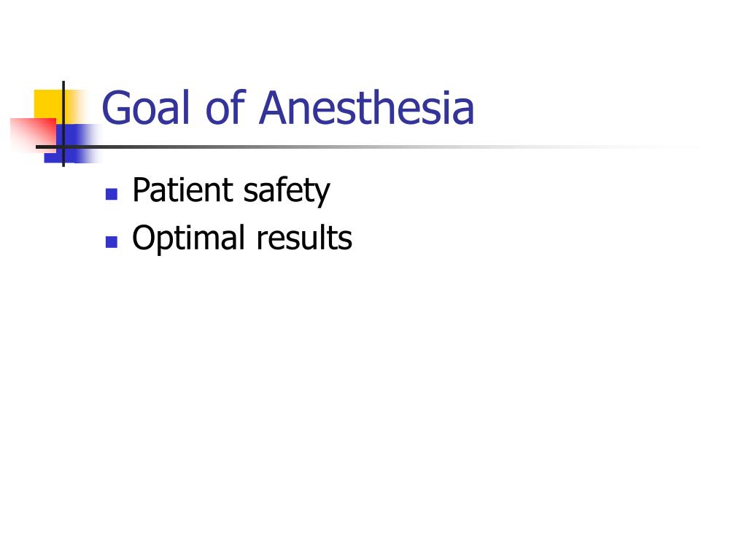The width and height of the screenshot is (747, 560).
Task: Click the vertical black line in the logo
Action: (63, 124)
